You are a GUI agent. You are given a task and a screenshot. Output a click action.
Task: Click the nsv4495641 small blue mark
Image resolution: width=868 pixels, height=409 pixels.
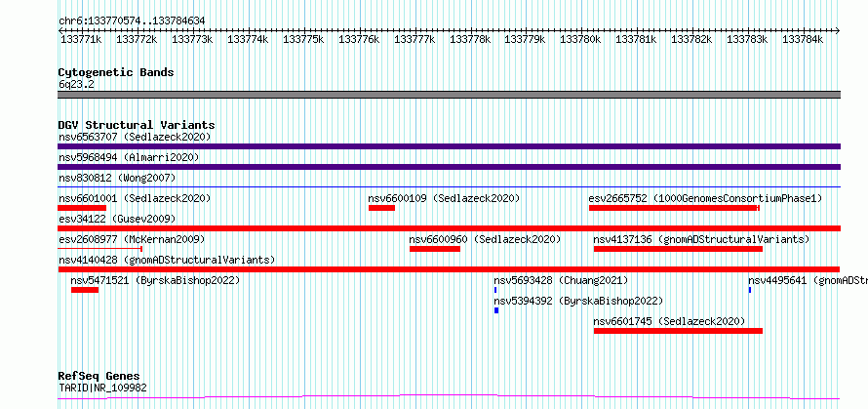750,290
